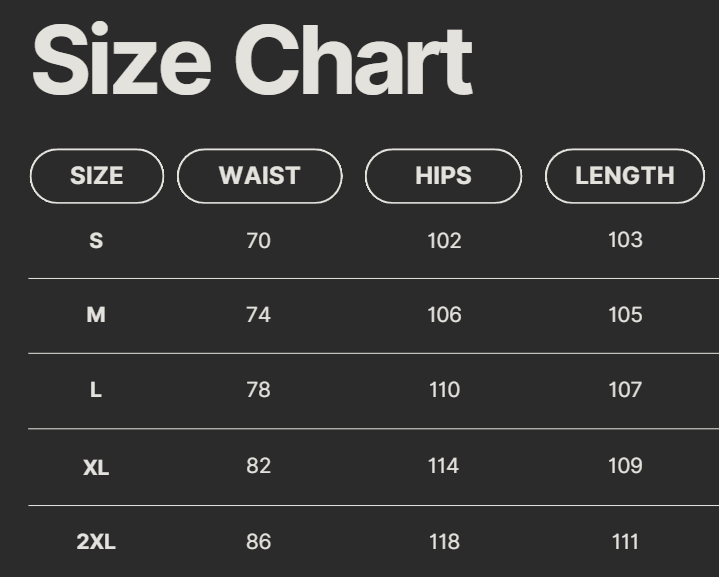Image resolution: width=719 pixels, height=577 pixels.
Task: Click waist value 82 for size XL
Action: tap(258, 466)
